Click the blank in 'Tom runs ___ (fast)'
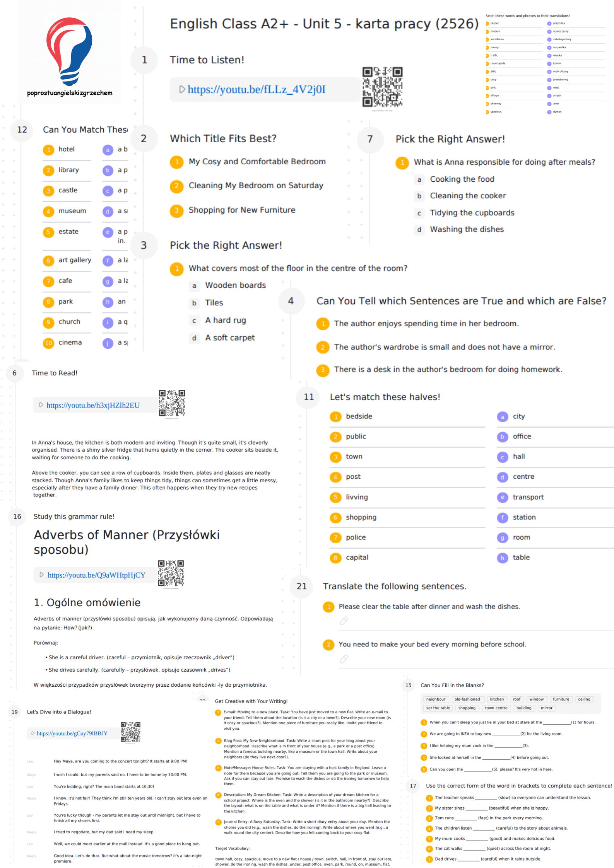Screen dimensions: 614x868 (466, 818)
